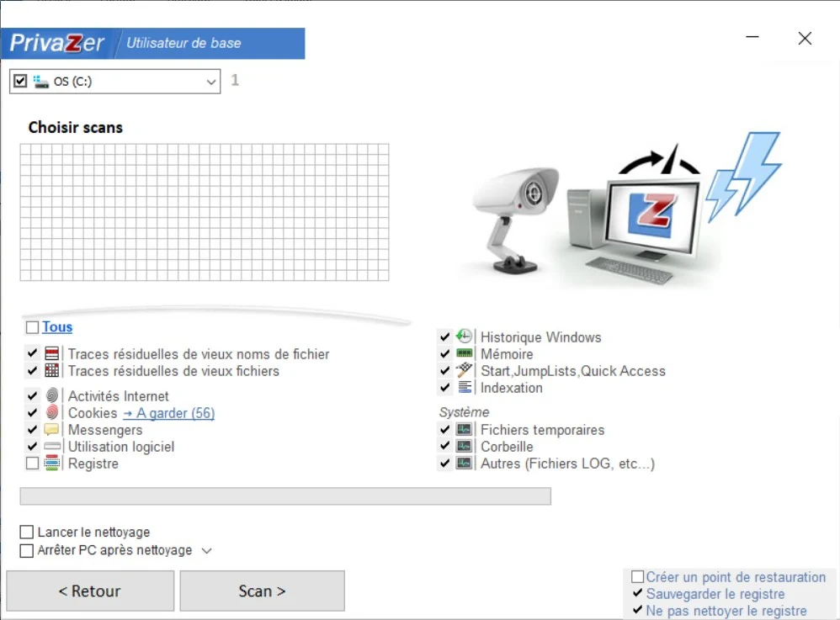840x620 pixels.
Task: Click the Utilisation logiciel icon
Action: coord(52,446)
